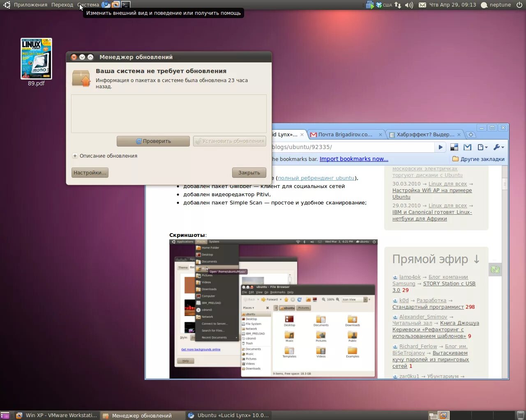Click the STORY Station с USB 3.0 link
This screenshot has height=420, width=526.
tap(434, 287)
